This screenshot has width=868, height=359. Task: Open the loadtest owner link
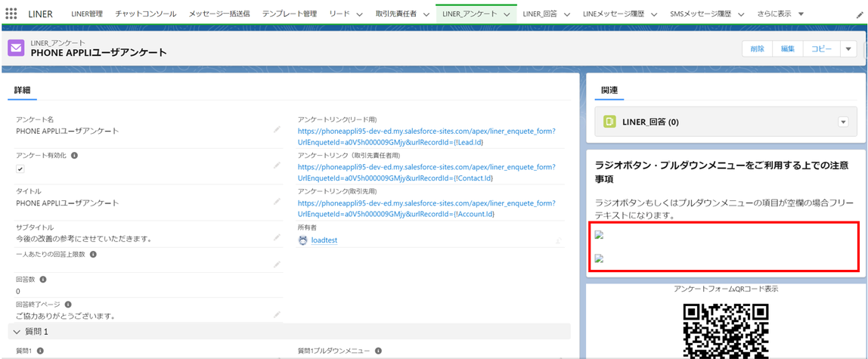(324, 240)
